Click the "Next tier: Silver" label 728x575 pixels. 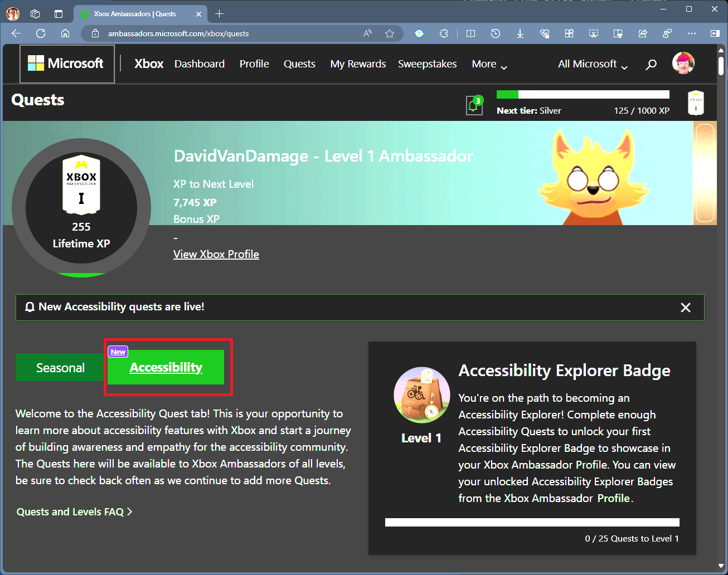529,110
